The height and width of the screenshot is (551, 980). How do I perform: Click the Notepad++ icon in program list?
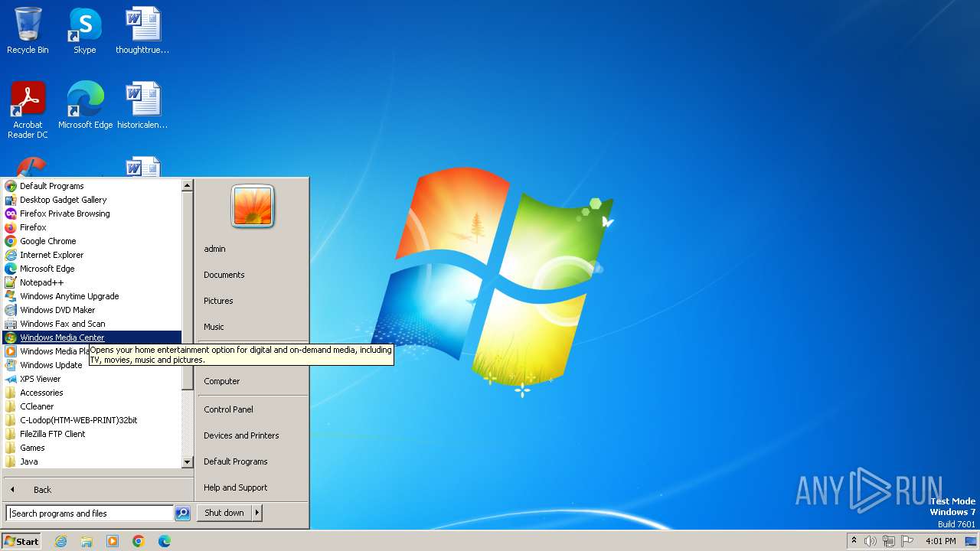pyautogui.click(x=11, y=282)
